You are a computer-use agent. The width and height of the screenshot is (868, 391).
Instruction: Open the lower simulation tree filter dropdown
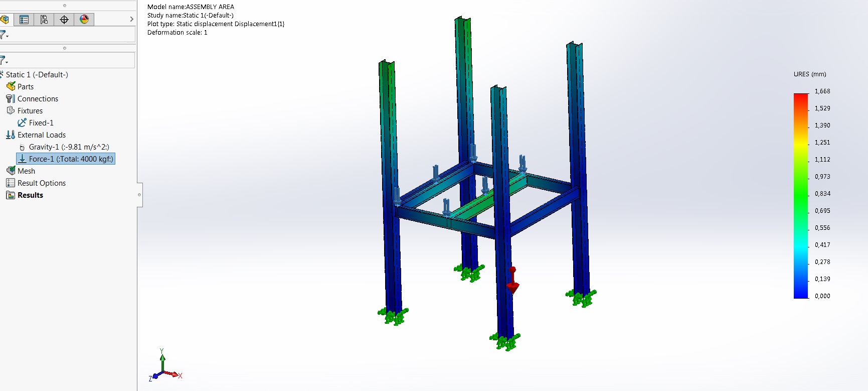pos(4,61)
